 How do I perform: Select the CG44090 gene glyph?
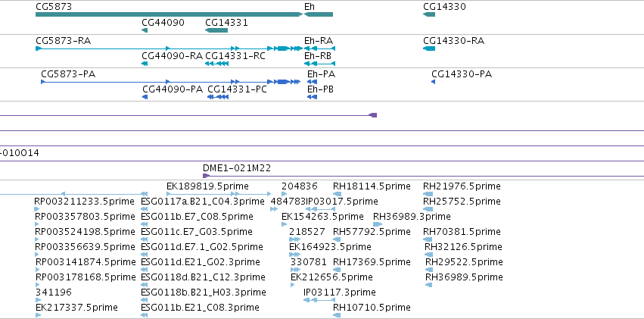click(x=144, y=30)
